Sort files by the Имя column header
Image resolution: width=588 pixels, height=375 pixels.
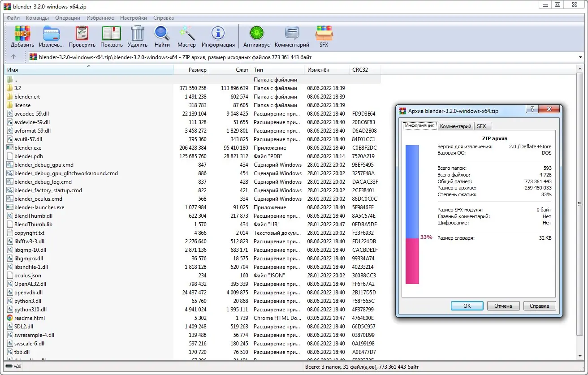tap(89, 70)
